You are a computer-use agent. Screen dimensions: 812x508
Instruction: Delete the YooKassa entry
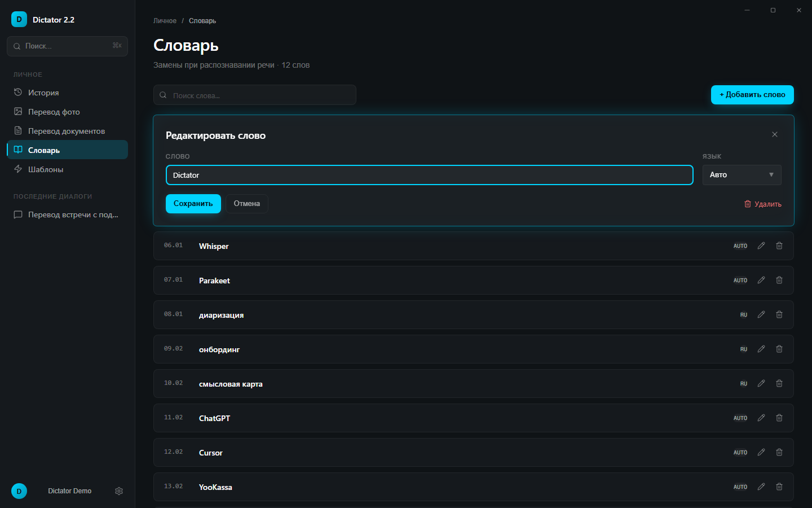point(779,487)
